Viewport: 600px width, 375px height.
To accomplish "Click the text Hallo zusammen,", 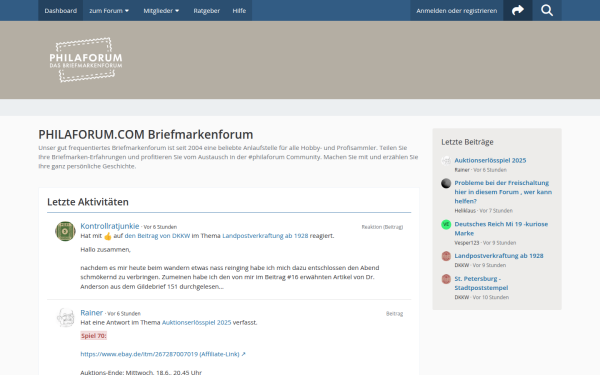I will [x=106, y=249].
